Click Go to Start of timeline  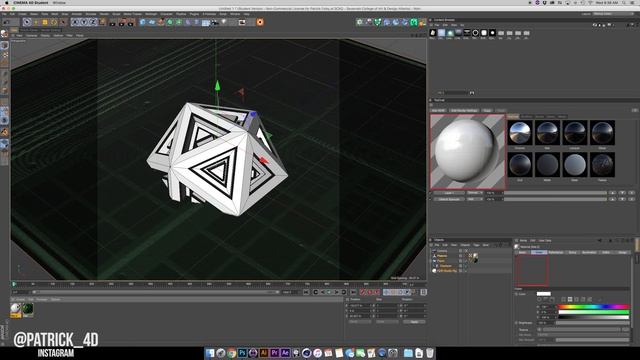click(306, 292)
